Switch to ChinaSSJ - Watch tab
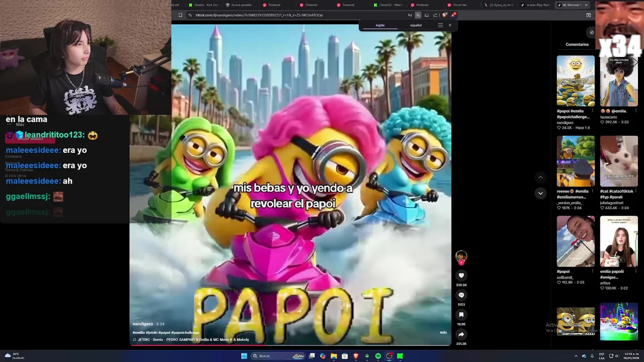This screenshot has height=362, width=644. point(388,5)
